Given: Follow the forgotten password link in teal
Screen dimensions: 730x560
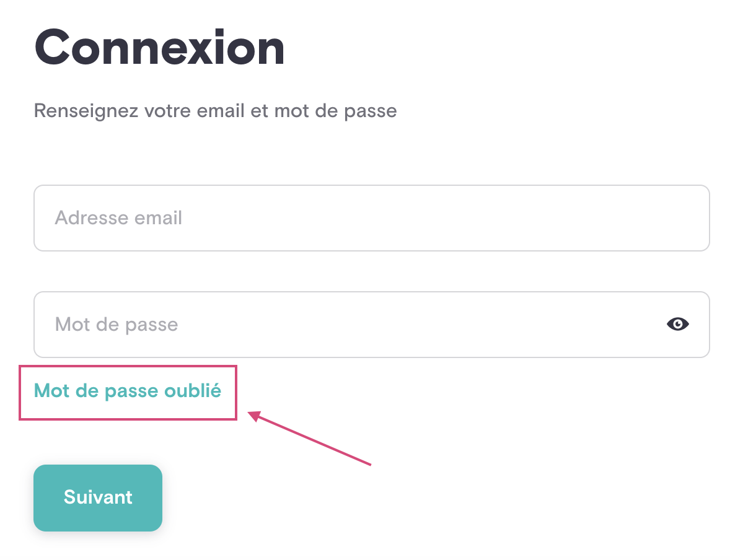Looking at the screenshot, I should point(128,391).
